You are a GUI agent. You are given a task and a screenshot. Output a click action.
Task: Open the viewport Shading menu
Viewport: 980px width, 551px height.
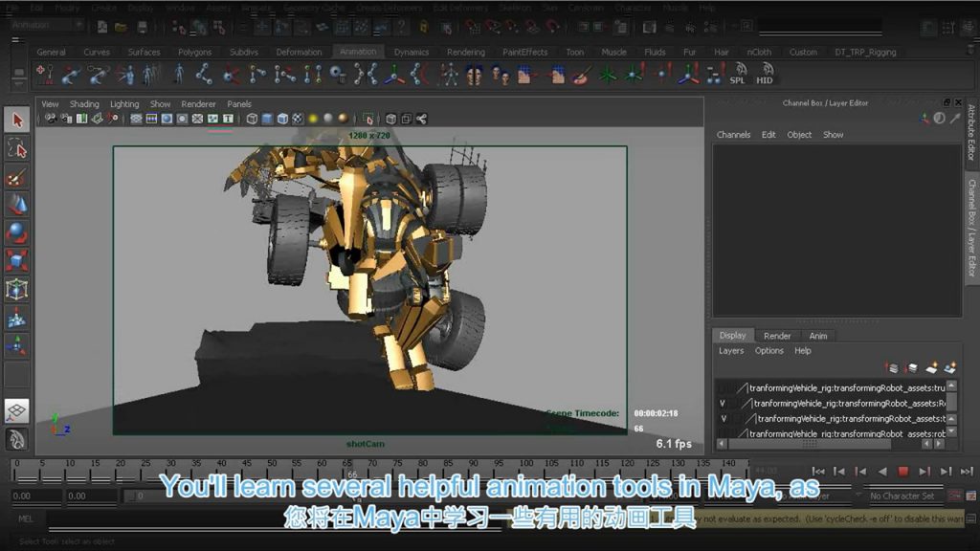point(84,104)
